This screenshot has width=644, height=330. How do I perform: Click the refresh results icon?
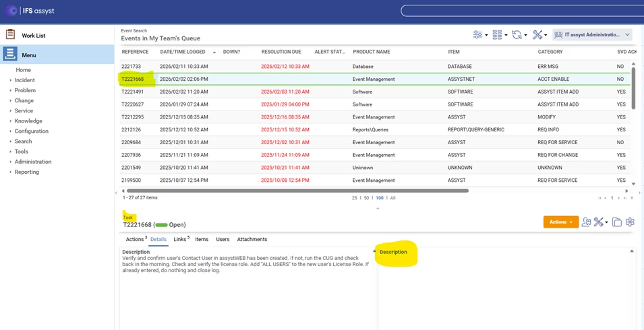coord(517,34)
